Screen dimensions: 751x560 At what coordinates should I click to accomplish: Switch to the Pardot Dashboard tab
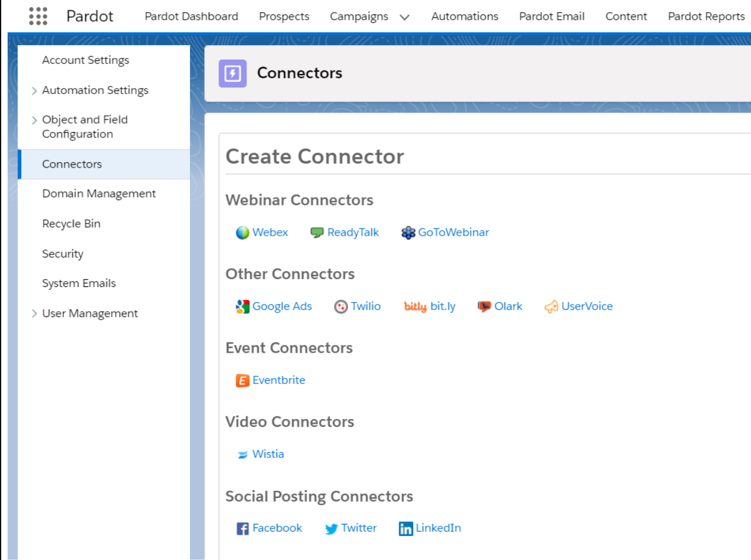coord(191,16)
